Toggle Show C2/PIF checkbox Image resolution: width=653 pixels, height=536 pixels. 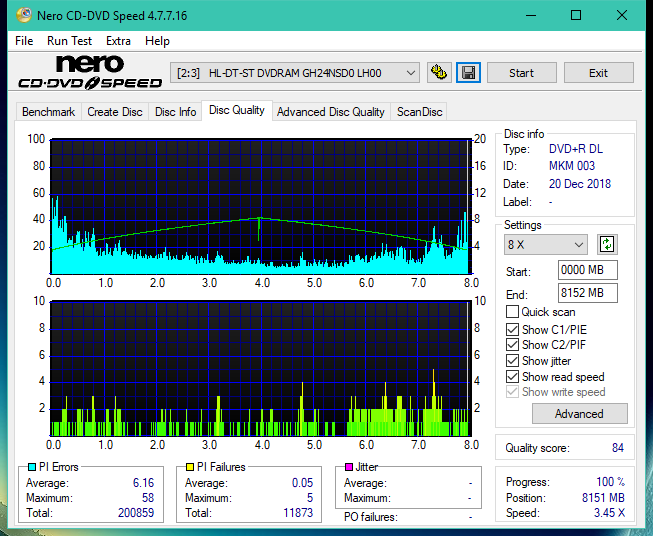coord(512,345)
